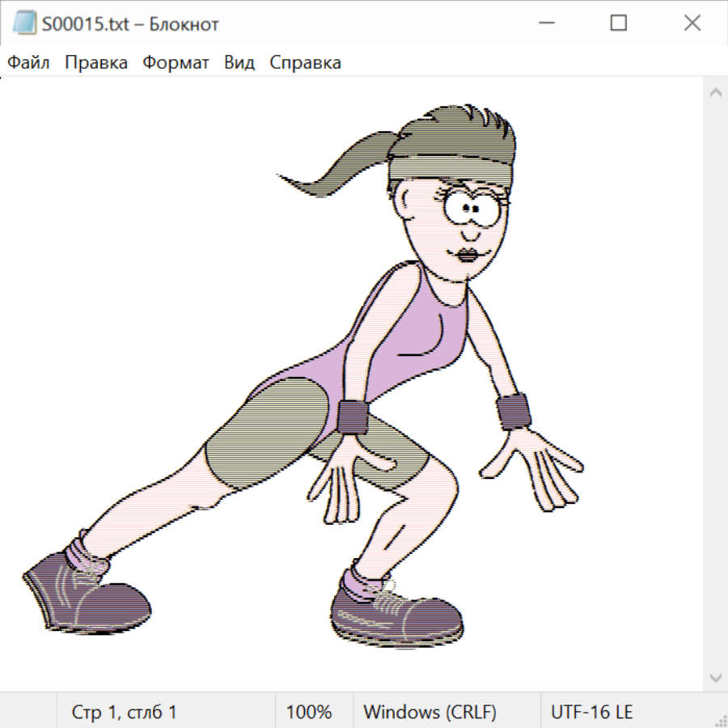Viewport: 728px width, 728px height.
Task: Open the Вид menu
Action: click(239, 63)
